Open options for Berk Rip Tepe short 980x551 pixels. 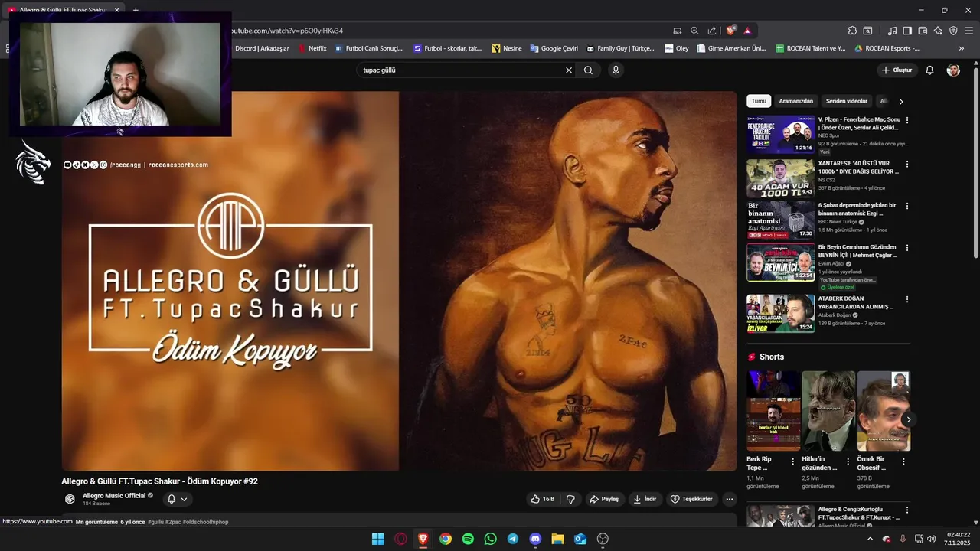792,461
